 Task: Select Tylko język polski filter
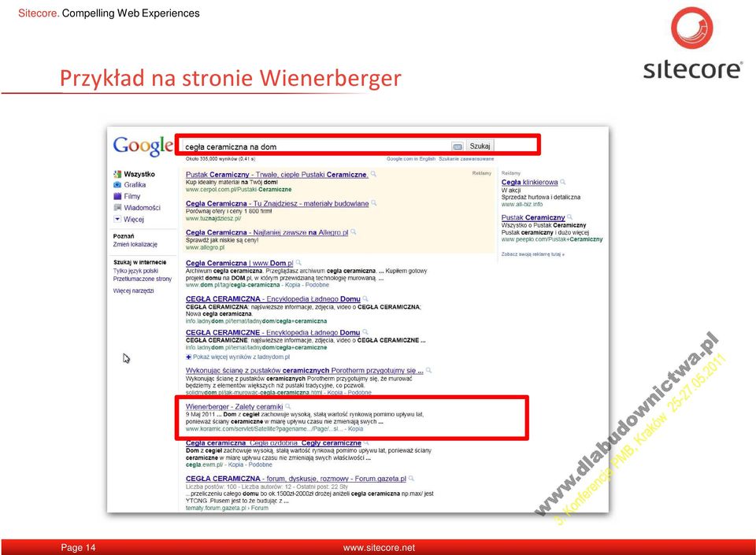click(x=135, y=271)
